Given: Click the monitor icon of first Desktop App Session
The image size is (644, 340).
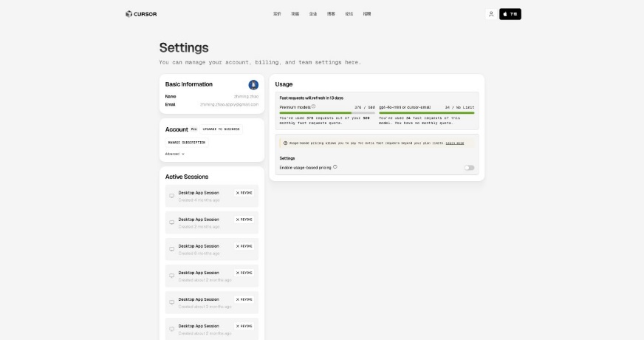Looking at the screenshot, I should click(172, 196).
